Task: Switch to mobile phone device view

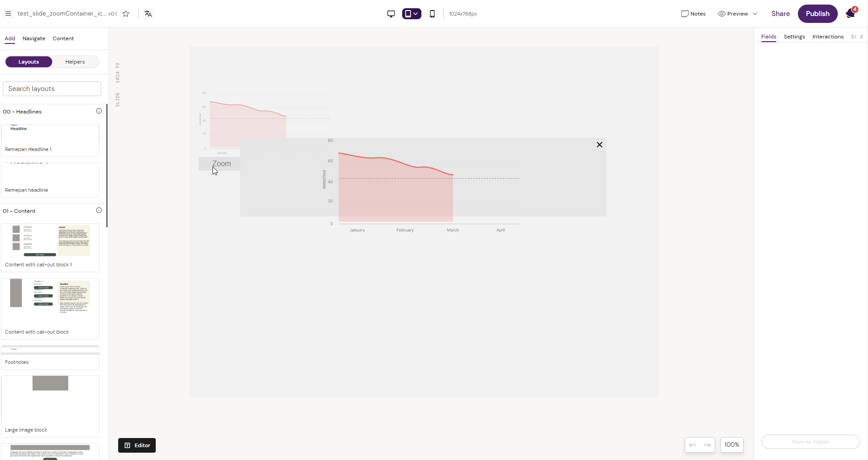Action: (432, 14)
